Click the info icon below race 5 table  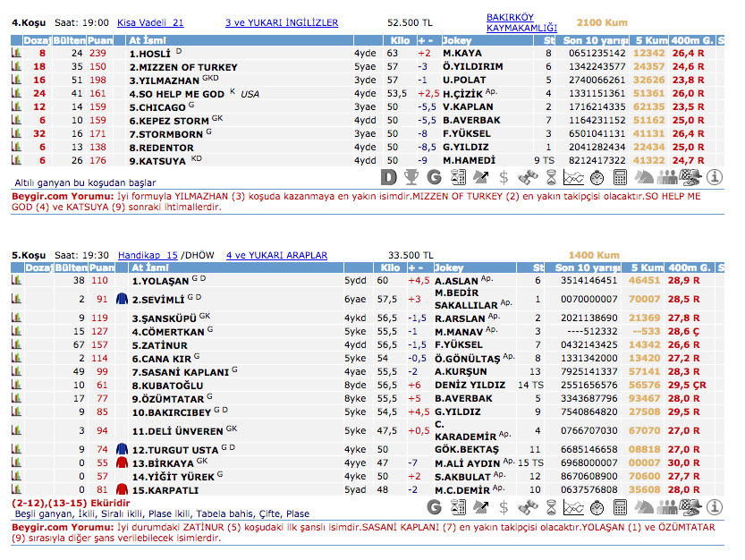[714, 506]
